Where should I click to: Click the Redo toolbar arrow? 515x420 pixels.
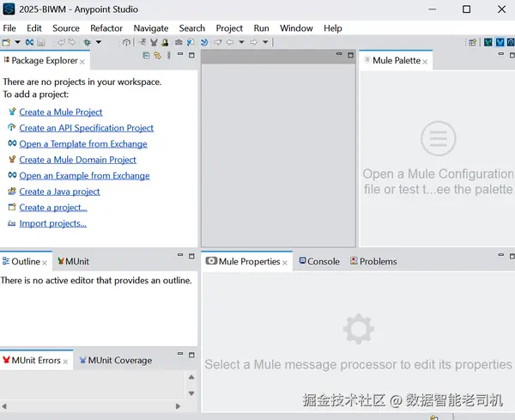72,42
